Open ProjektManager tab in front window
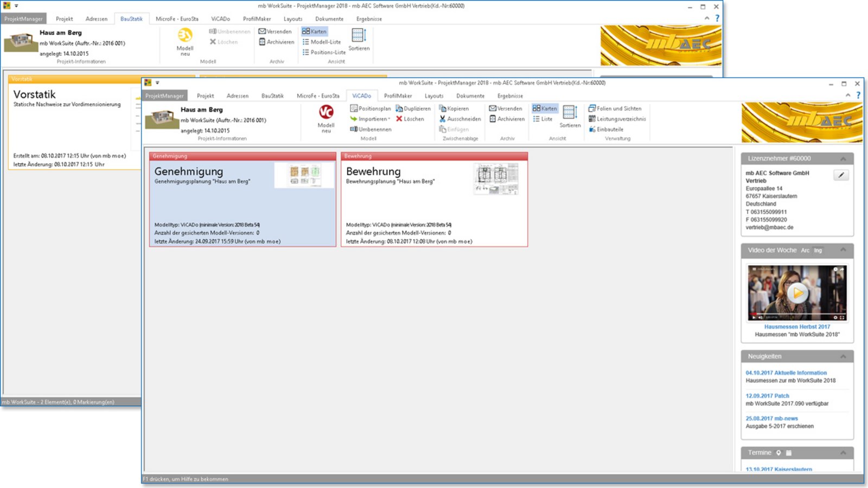Image resolution: width=868 pixels, height=488 pixels. (165, 95)
